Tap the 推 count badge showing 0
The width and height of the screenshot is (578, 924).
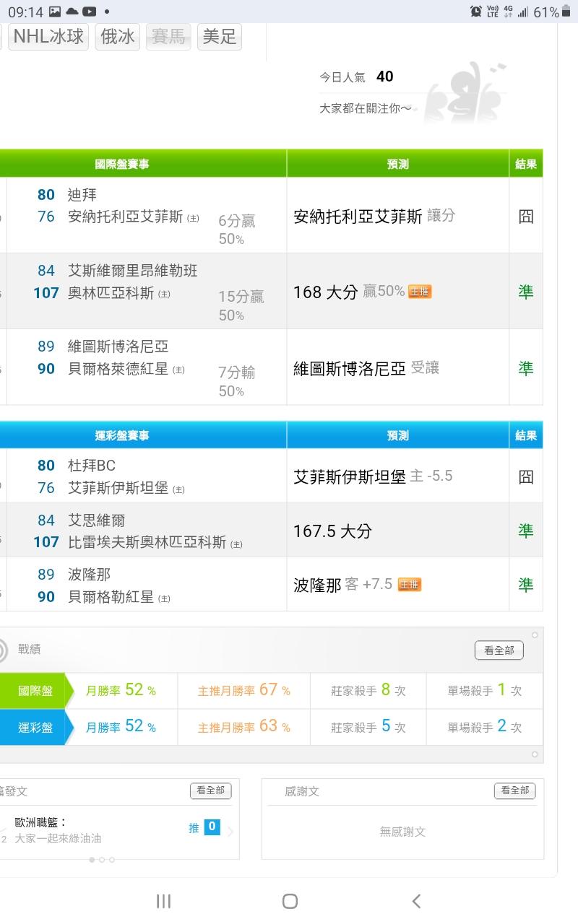pyautogui.click(x=212, y=827)
